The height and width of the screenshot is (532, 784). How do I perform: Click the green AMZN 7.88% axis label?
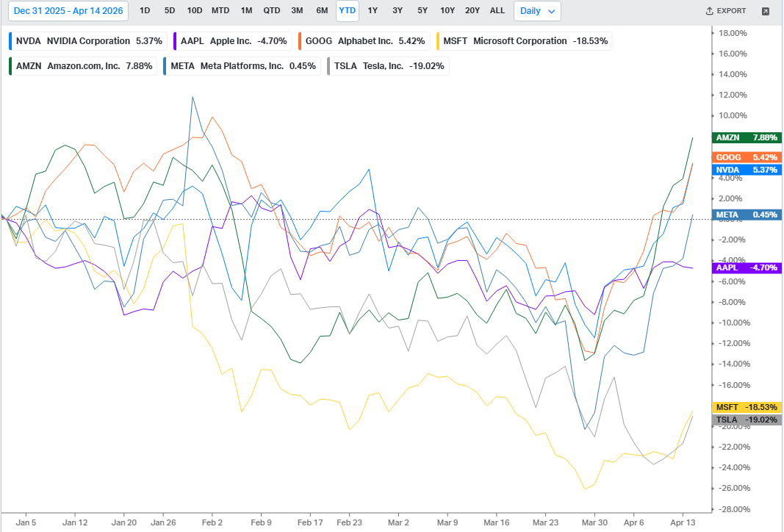(x=747, y=137)
